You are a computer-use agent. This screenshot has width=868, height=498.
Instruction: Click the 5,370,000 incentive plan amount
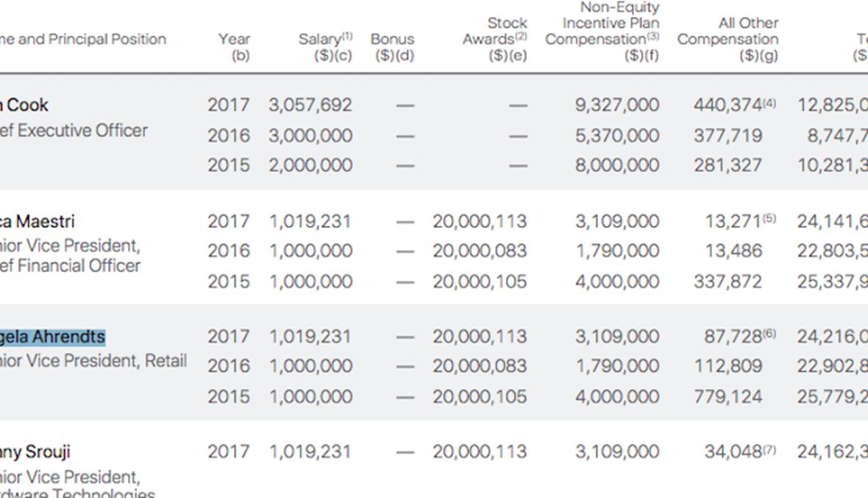617,136
